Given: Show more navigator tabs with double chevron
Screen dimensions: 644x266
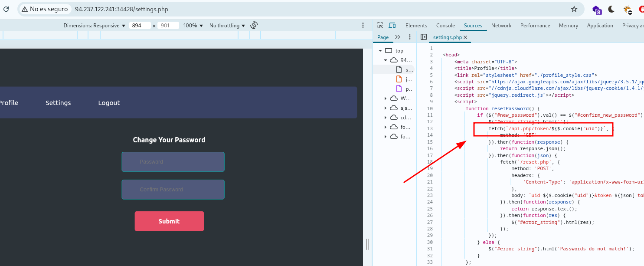Looking at the screenshot, I should coord(397,37).
